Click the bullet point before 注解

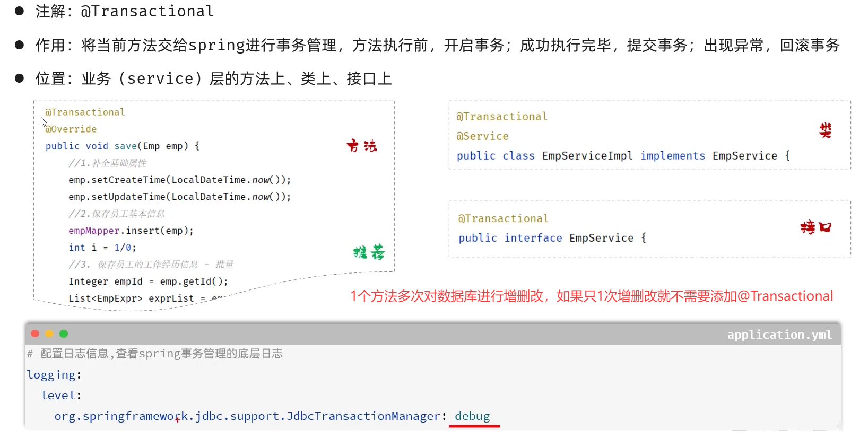pos(20,11)
